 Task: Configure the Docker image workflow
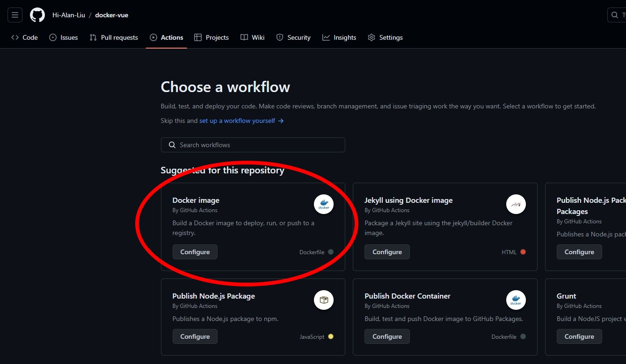tap(195, 252)
